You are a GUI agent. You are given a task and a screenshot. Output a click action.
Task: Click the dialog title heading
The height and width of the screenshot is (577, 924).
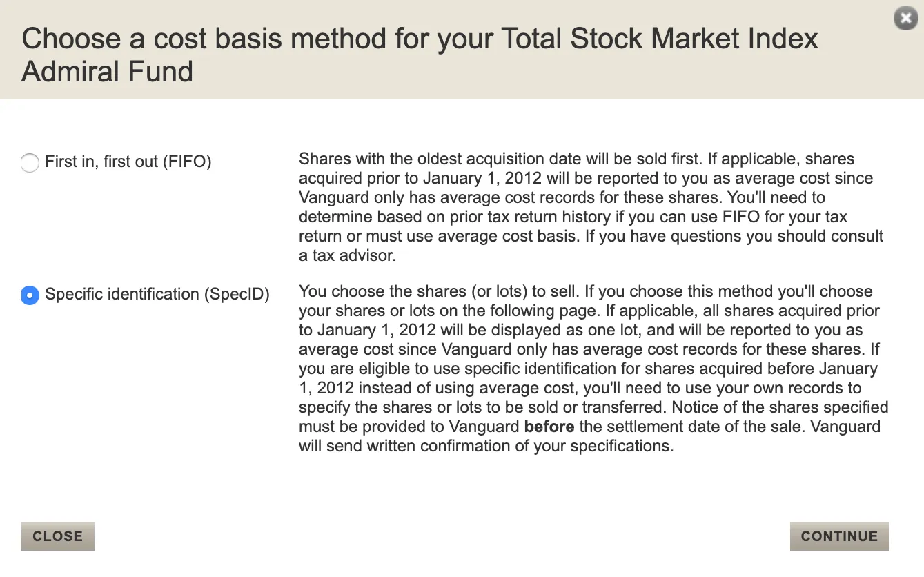point(420,55)
